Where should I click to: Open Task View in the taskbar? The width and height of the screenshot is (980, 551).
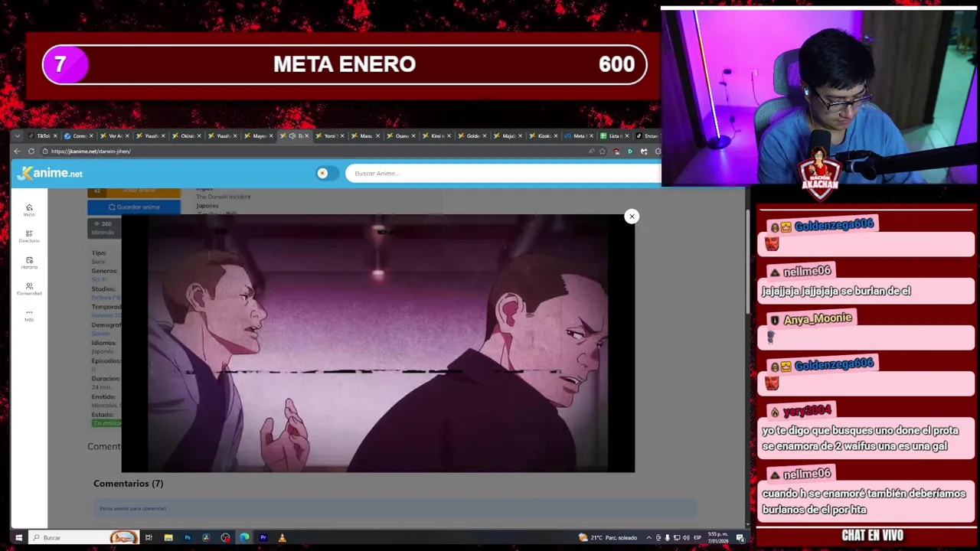pos(149,537)
